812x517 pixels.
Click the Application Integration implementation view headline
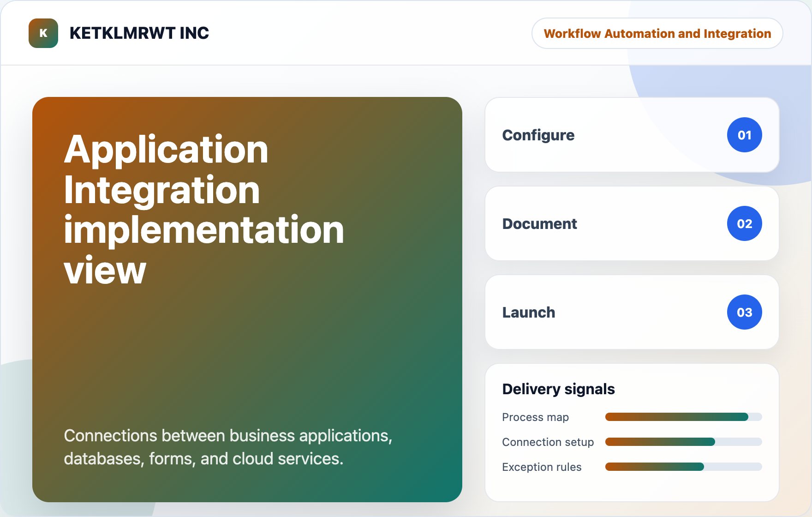pyautogui.click(x=204, y=210)
